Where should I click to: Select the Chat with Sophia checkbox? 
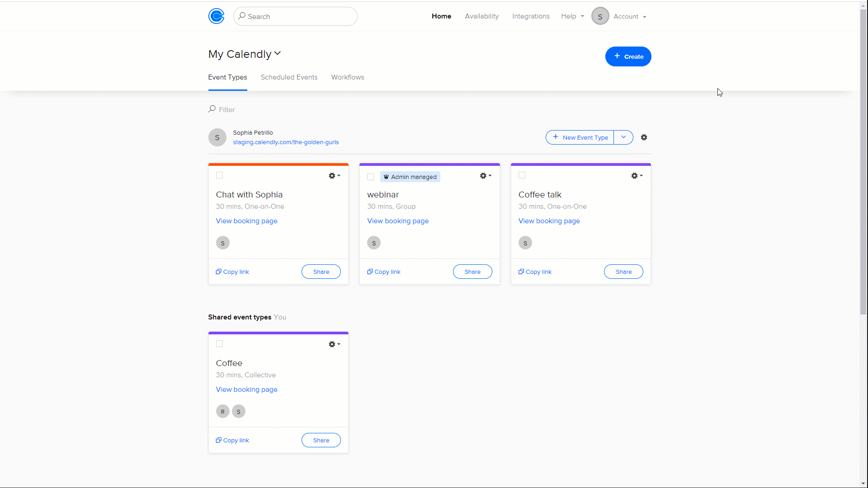[x=219, y=175]
